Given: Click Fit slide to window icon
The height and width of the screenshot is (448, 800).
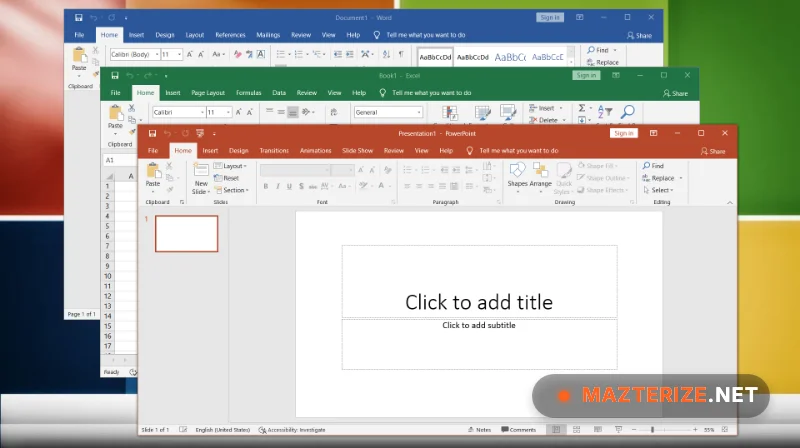Looking at the screenshot, I should point(725,430).
